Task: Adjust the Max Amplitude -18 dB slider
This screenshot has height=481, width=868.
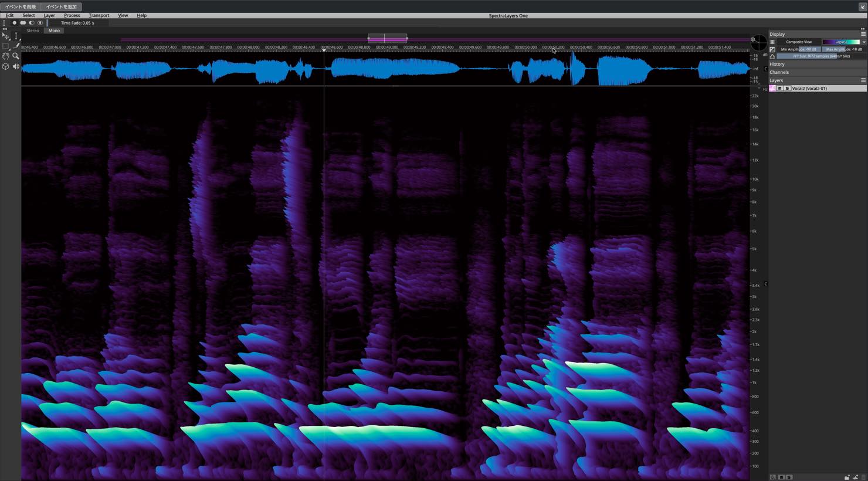Action: pos(844,49)
